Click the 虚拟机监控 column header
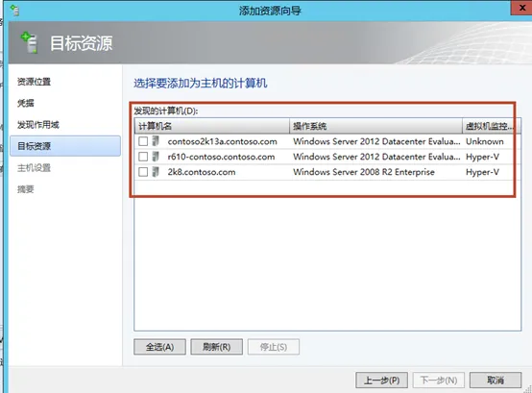 click(492, 126)
